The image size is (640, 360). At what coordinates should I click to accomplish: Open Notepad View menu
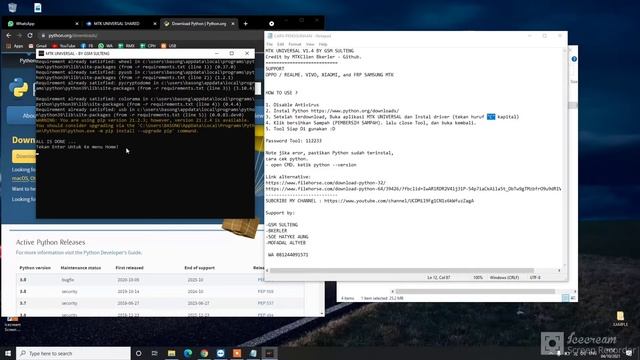click(310, 44)
